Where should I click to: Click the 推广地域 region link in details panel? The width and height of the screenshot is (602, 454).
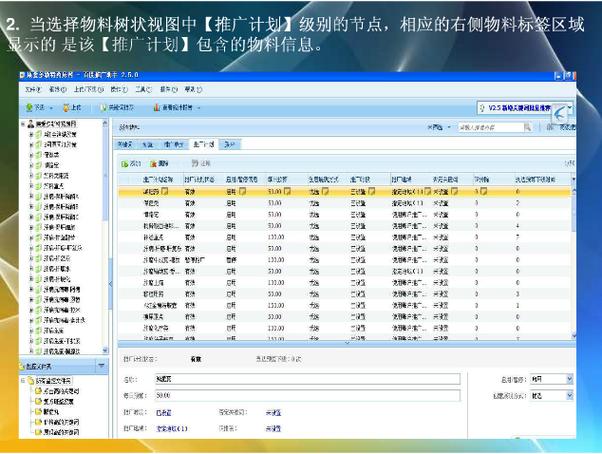click(x=172, y=429)
